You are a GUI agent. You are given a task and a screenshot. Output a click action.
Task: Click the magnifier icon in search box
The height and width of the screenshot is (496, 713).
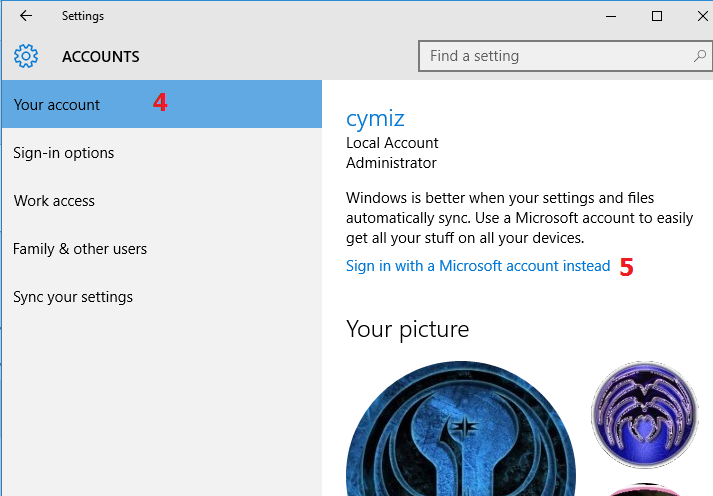coord(699,56)
